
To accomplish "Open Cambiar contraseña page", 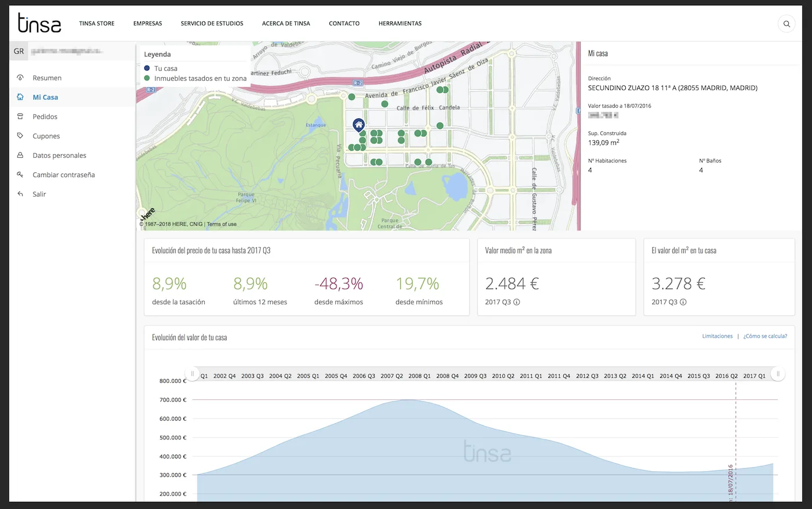I will (x=64, y=175).
